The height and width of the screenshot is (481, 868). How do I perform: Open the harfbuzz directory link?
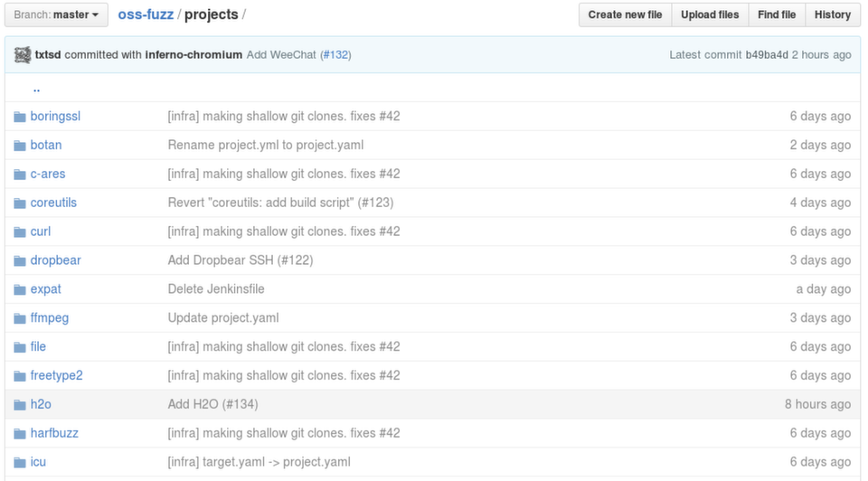pos(54,433)
